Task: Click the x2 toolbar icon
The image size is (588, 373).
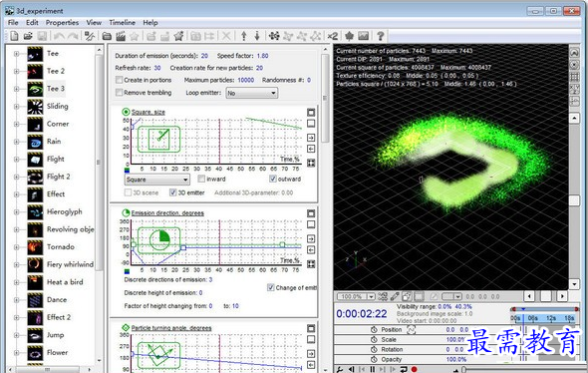Action: pyautogui.click(x=333, y=36)
